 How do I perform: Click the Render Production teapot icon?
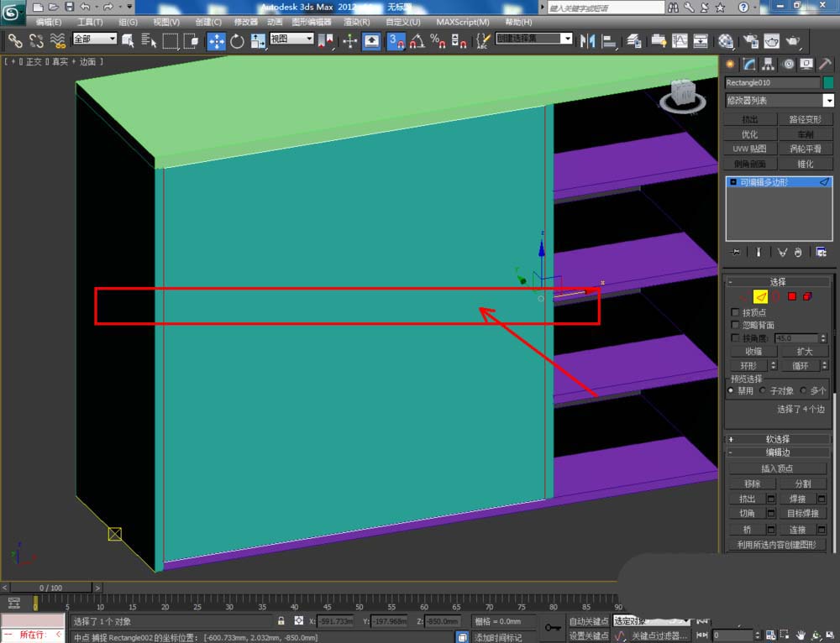[x=793, y=41]
